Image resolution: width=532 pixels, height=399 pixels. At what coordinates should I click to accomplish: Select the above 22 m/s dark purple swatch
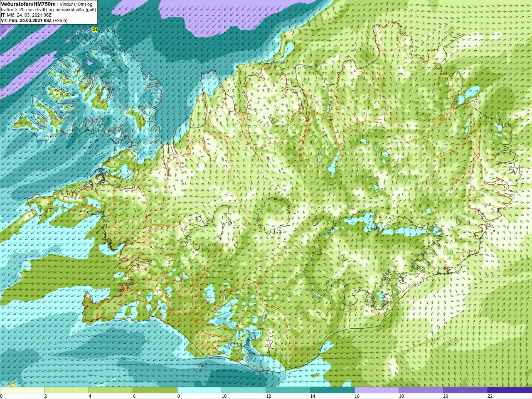[510, 390]
